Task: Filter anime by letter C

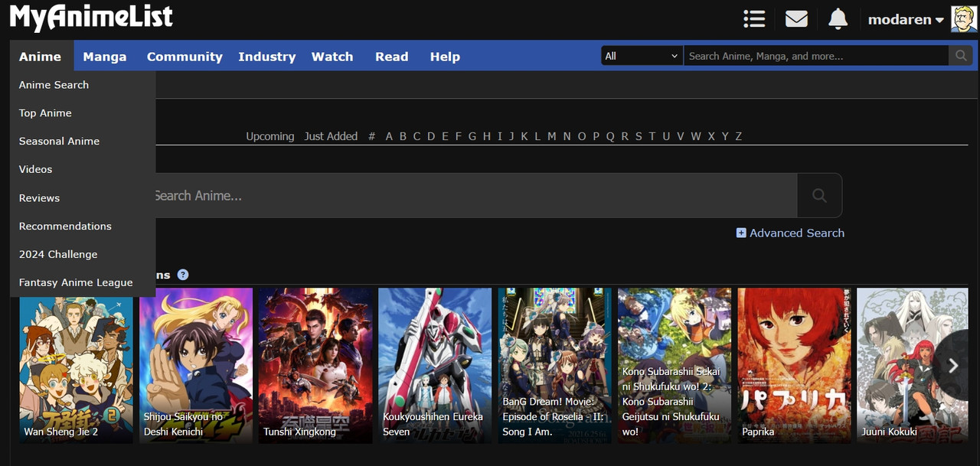Action: point(416,136)
